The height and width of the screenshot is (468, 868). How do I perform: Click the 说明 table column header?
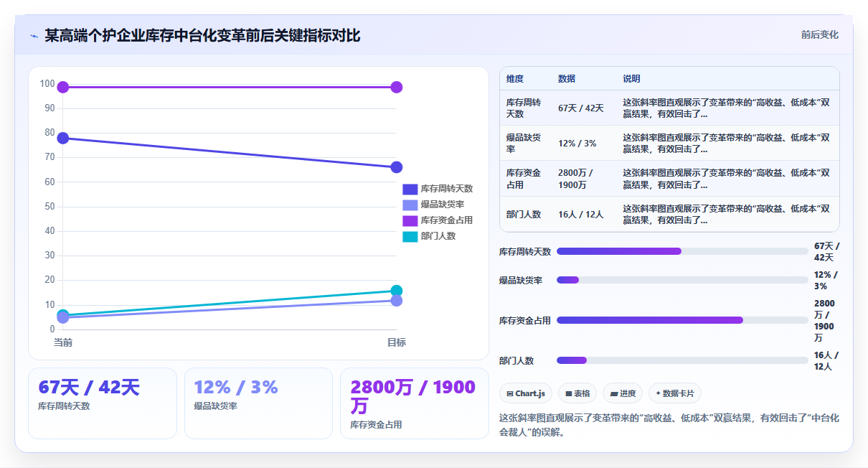pyautogui.click(x=631, y=79)
